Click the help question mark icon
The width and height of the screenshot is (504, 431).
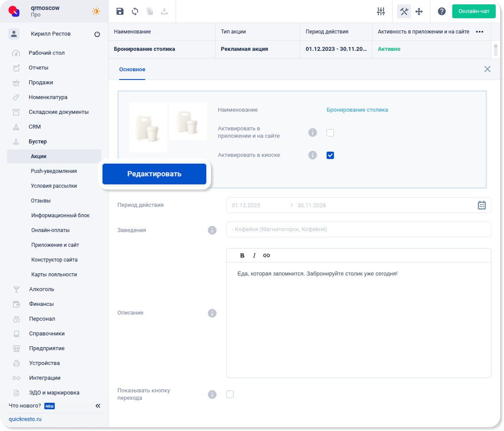click(441, 12)
